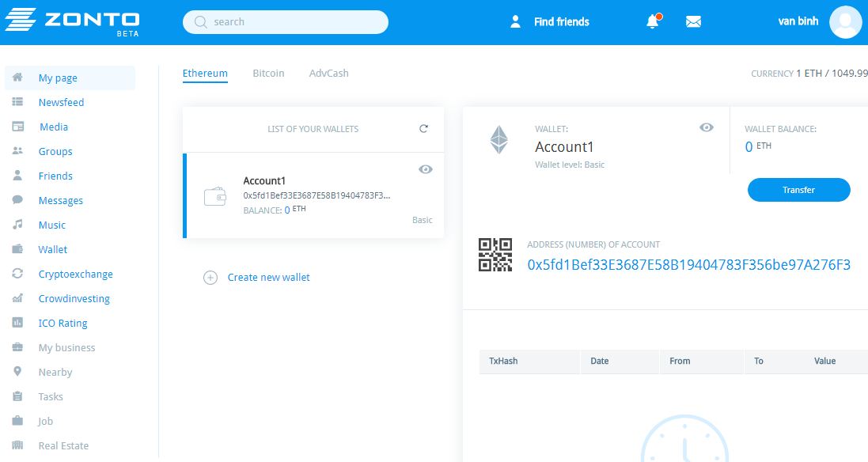The height and width of the screenshot is (462, 868).
Task: Click the full Ethereum account address
Action: click(688, 264)
